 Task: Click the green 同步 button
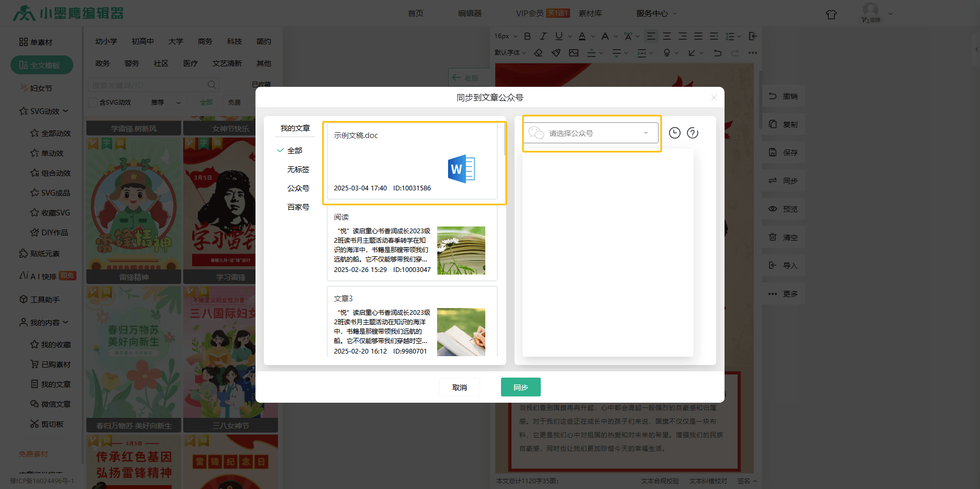(520, 387)
